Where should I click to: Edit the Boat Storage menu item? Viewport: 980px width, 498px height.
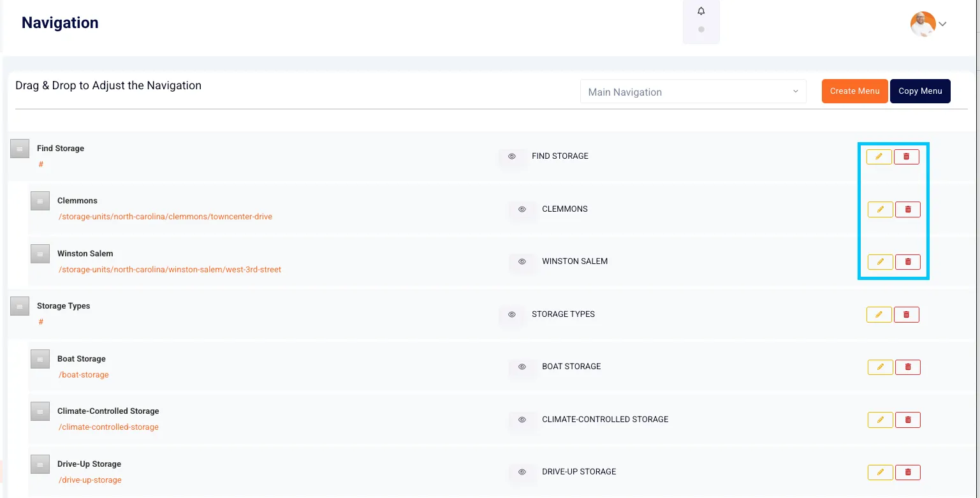click(880, 367)
